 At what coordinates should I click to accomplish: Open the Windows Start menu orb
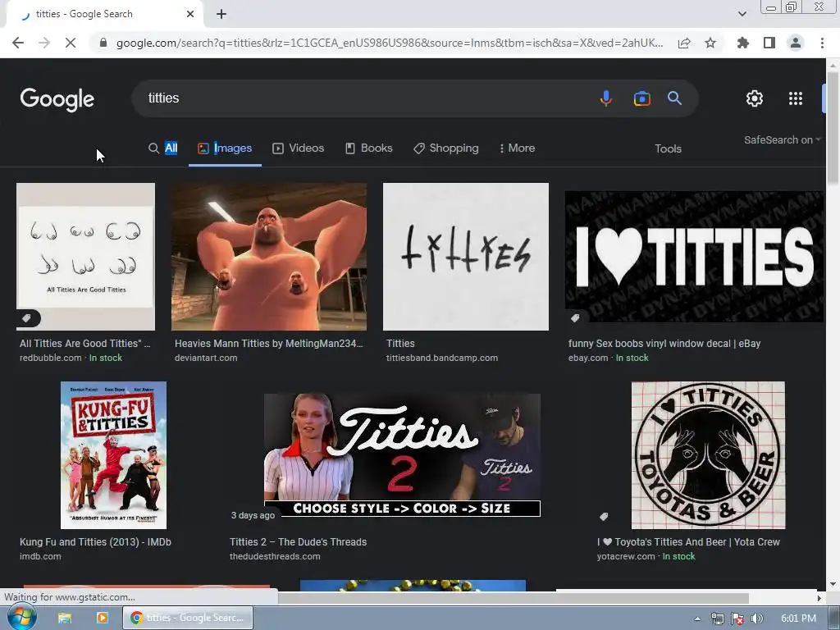click(21, 618)
